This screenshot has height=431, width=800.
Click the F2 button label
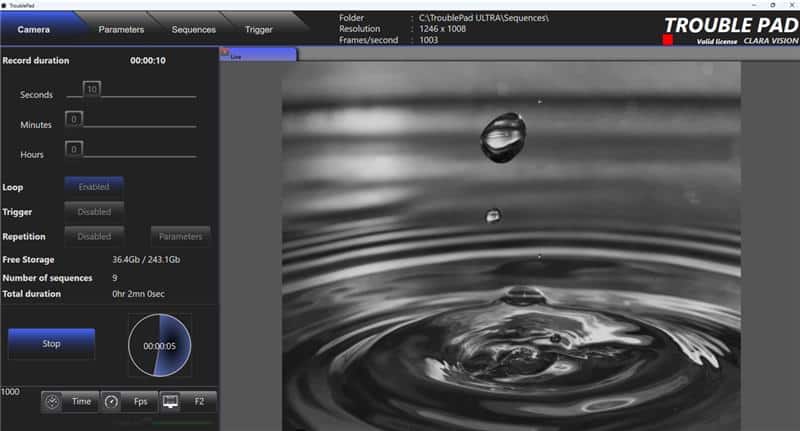click(x=199, y=401)
